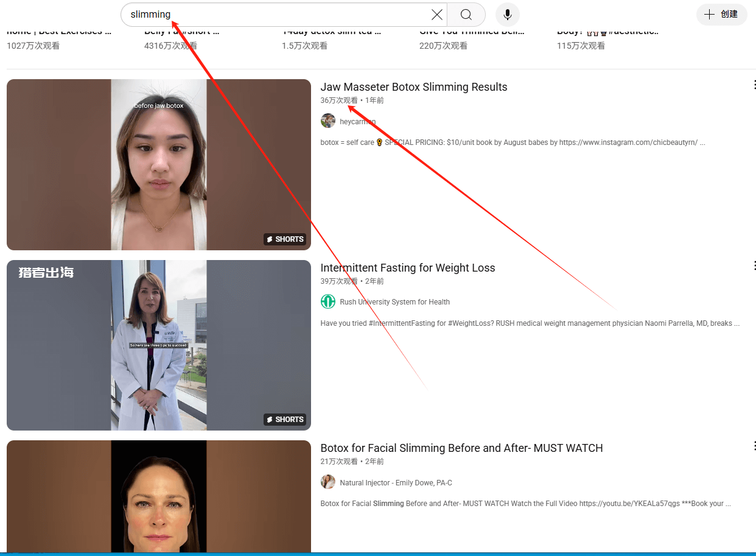Click the Rush University System for Health avatar

click(328, 301)
